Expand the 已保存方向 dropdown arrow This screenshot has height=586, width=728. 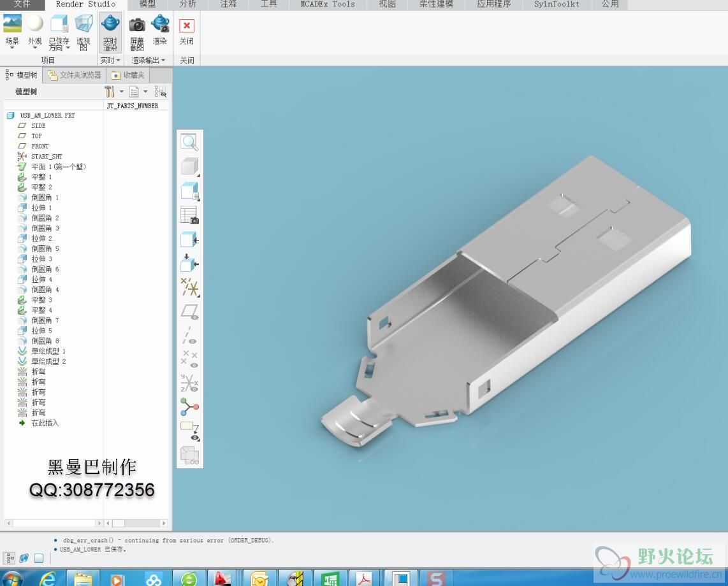[68, 48]
